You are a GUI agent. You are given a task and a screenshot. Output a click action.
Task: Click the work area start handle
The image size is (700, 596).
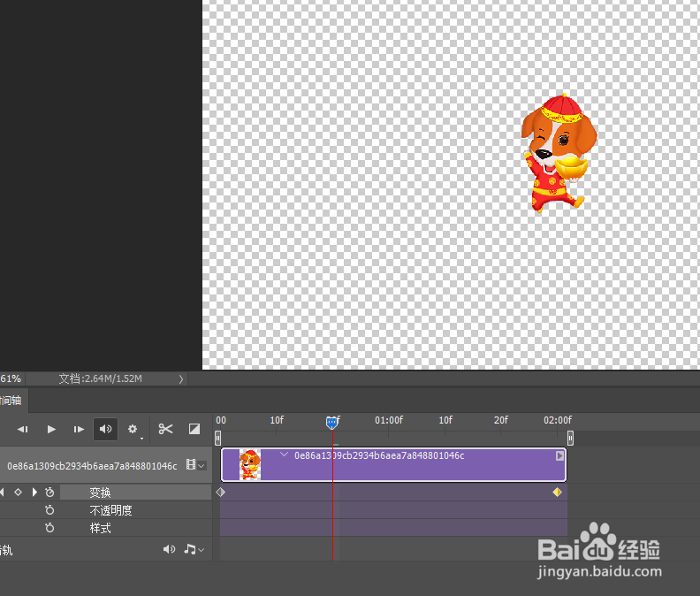point(217,438)
